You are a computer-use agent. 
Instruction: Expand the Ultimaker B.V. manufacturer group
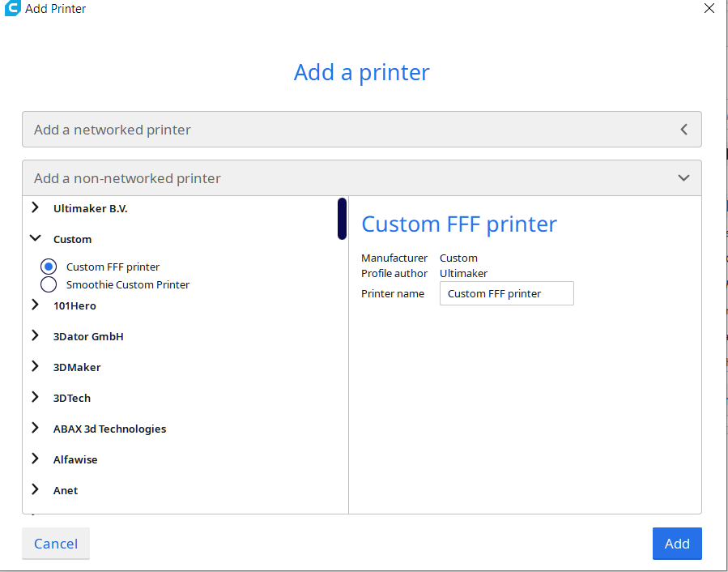click(36, 207)
